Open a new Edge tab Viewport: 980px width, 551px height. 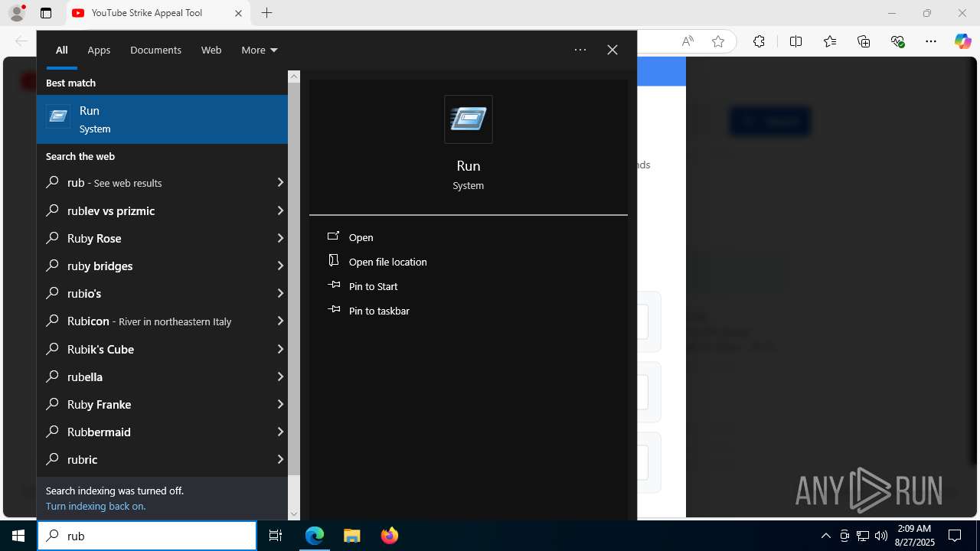266,13
